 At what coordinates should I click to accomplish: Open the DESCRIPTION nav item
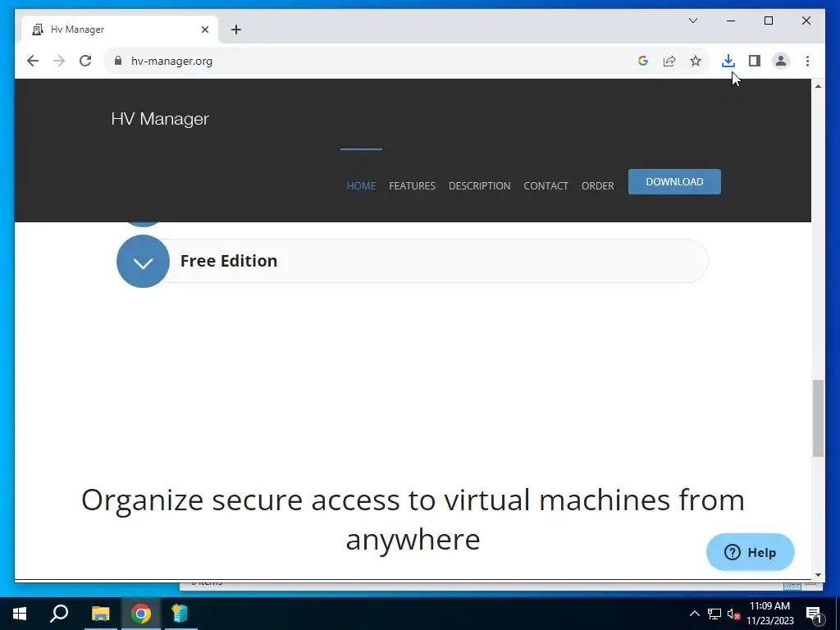click(479, 186)
